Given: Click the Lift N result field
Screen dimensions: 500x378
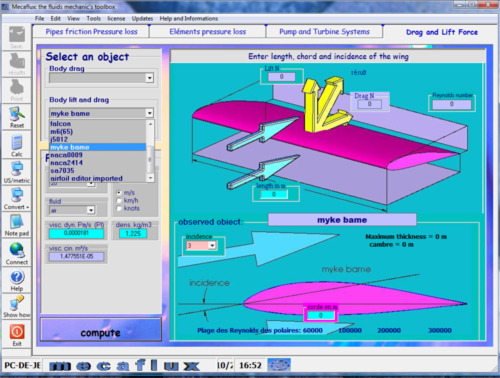Looking at the screenshot, I should (282, 77).
